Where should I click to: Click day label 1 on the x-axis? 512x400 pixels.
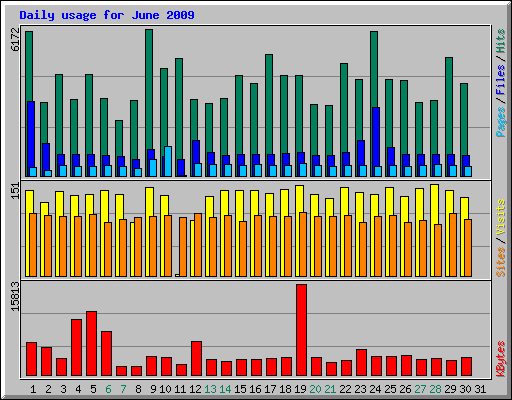click(33, 389)
